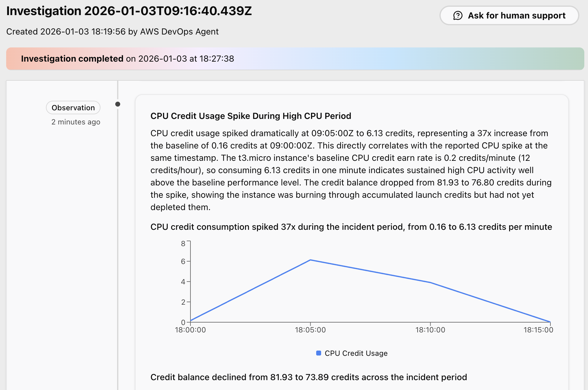Click the Investigation completed status banner
Screen dimensions: 588x390
pos(295,59)
